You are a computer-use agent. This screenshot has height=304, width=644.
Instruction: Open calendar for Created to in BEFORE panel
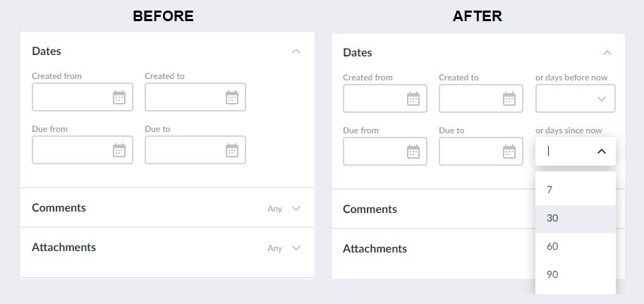pos(232,97)
